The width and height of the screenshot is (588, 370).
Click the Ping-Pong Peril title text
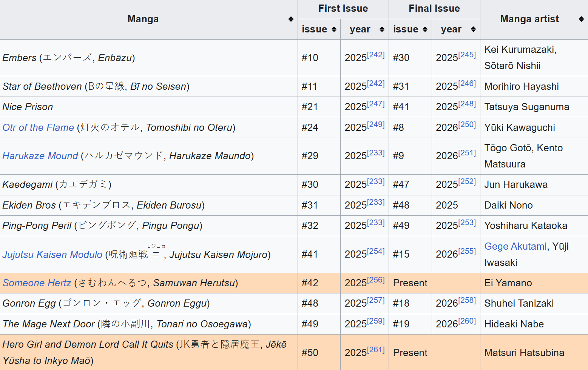pos(37,226)
